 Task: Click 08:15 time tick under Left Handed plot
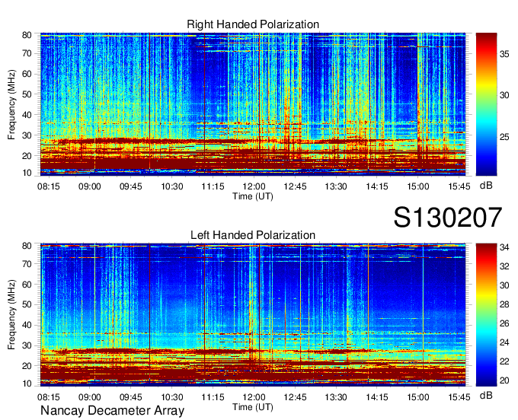tap(49, 397)
